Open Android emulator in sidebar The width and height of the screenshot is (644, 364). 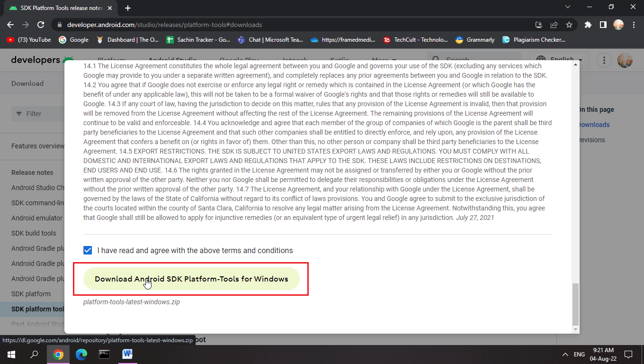coord(37,218)
